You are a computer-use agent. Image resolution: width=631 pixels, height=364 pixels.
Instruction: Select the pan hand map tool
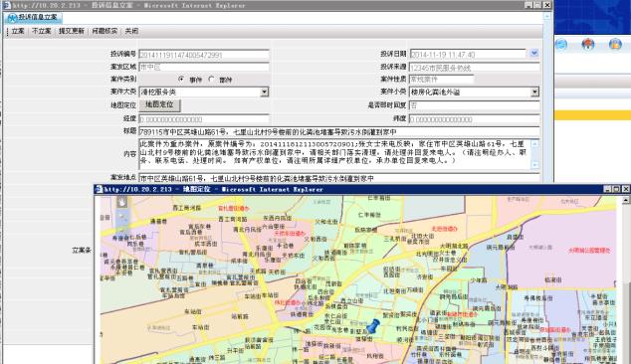coord(121,202)
